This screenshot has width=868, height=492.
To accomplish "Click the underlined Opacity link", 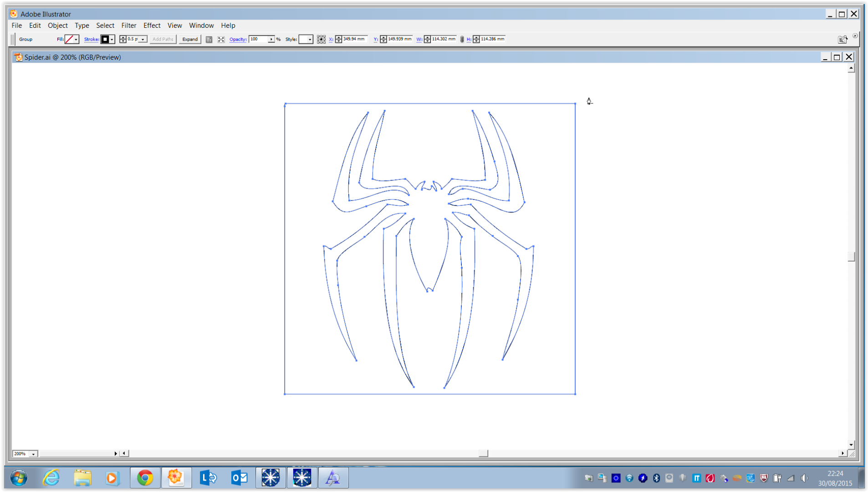I will 238,39.
